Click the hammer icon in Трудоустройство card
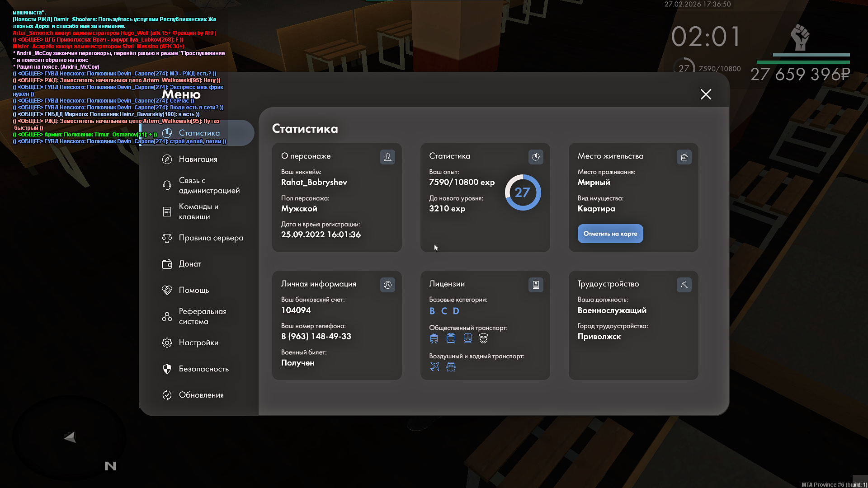This screenshot has height=488, width=868. tap(684, 285)
